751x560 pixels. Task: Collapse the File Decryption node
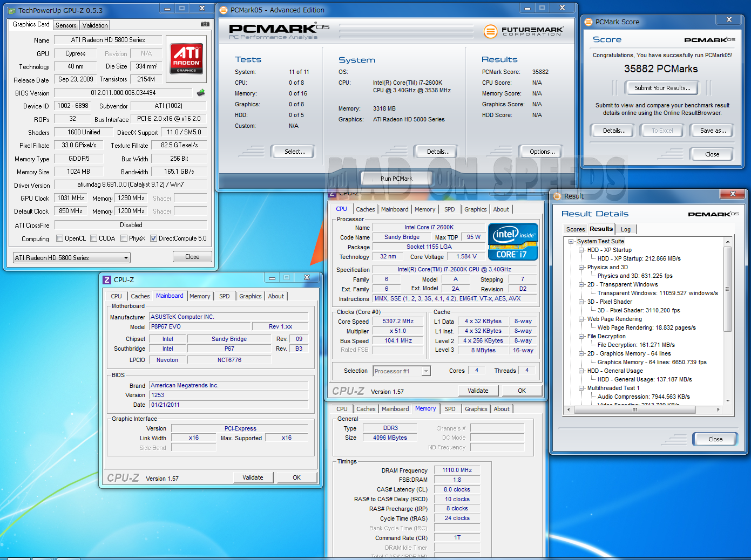click(x=581, y=337)
